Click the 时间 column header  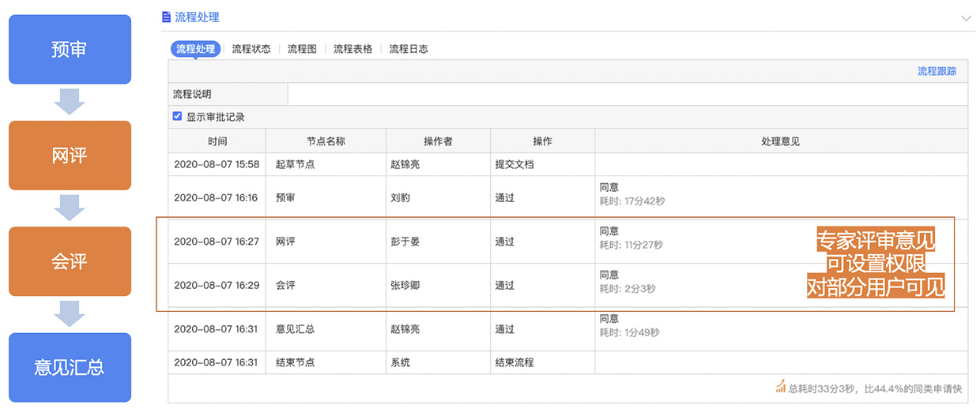point(217,141)
